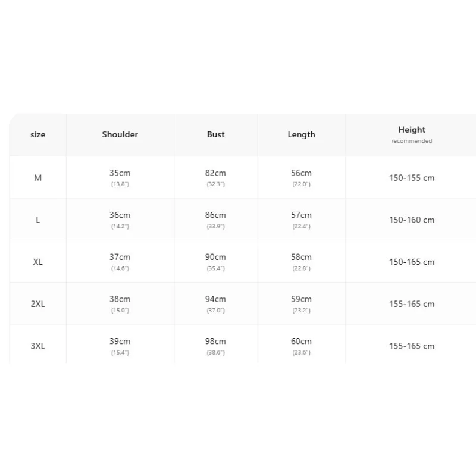Click the 150-155 cm height cell
The height and width of the screenshot is (476, 476).
[412, 177]
